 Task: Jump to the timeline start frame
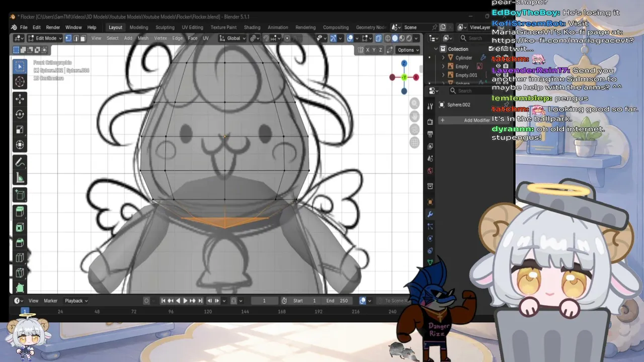point(163,301)
